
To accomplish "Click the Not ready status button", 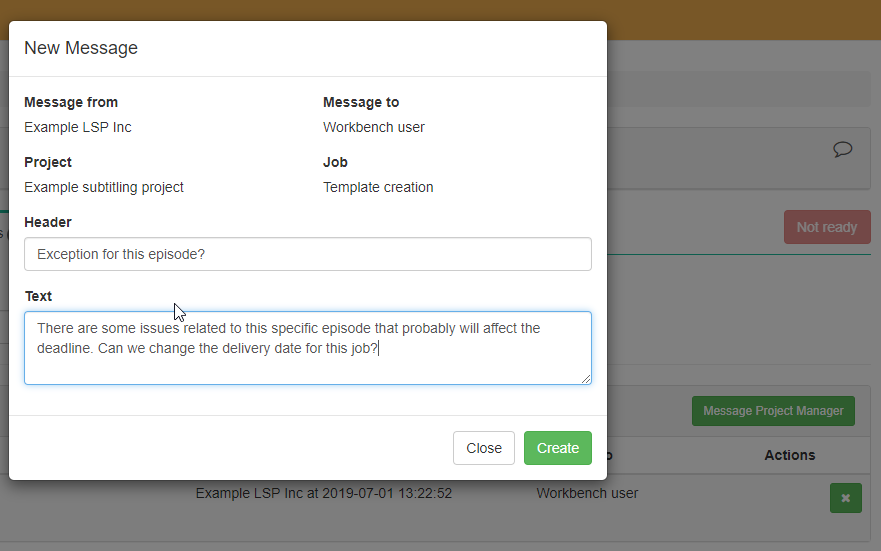I will 827,227.
